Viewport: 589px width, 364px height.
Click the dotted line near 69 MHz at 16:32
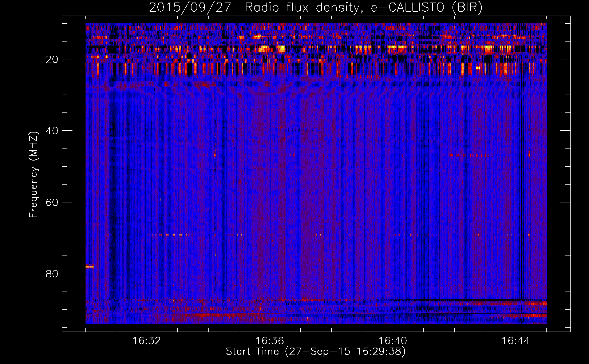coord(170,235)
